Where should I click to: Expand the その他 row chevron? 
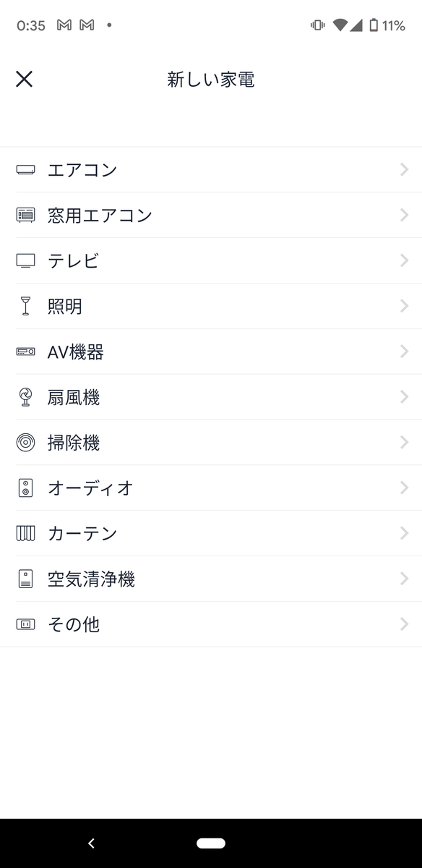click(404, 624)
